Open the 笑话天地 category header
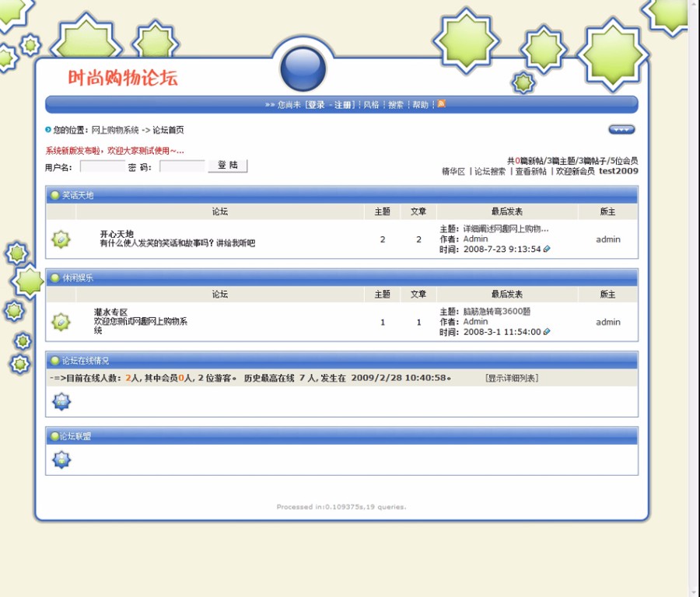700x597 pixels. (78, 195)
